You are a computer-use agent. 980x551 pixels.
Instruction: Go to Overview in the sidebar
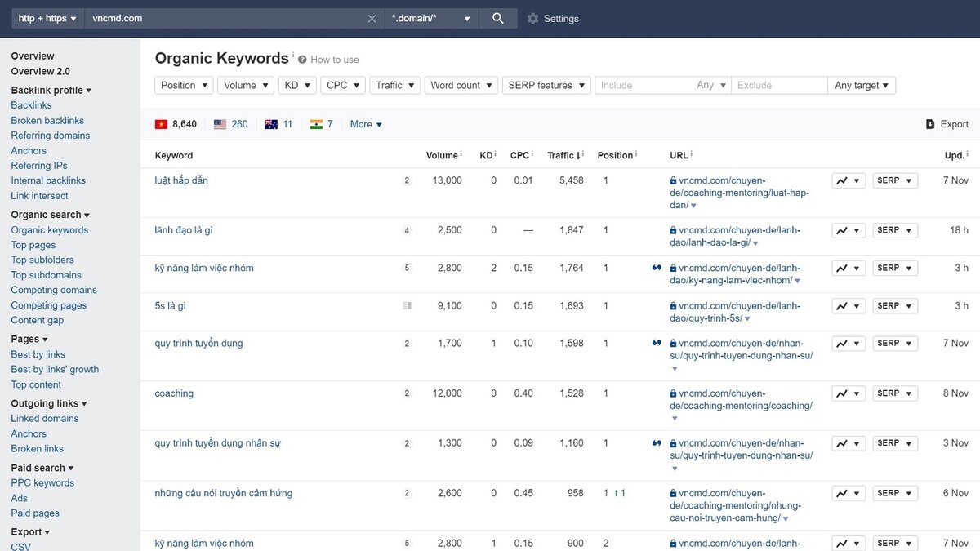[x=33, y=56]
